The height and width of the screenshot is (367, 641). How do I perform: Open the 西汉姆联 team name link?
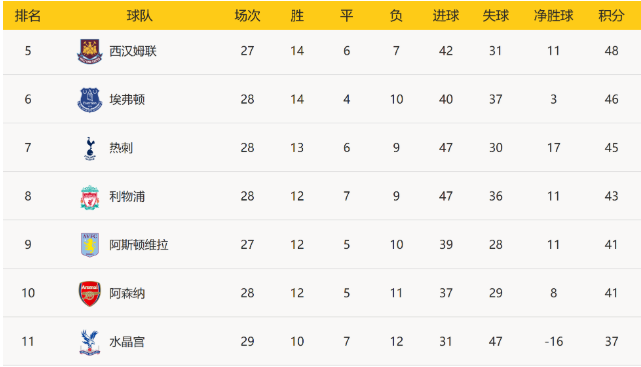[x=133, y=51]
